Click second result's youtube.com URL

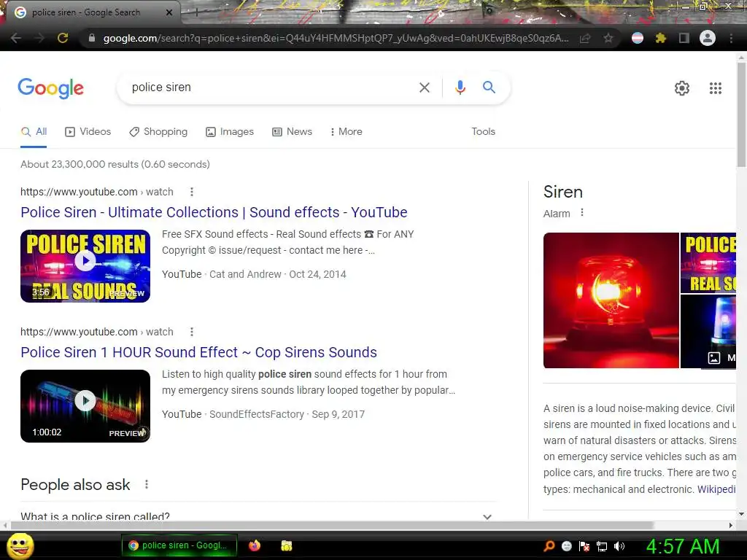pos(97,332)
